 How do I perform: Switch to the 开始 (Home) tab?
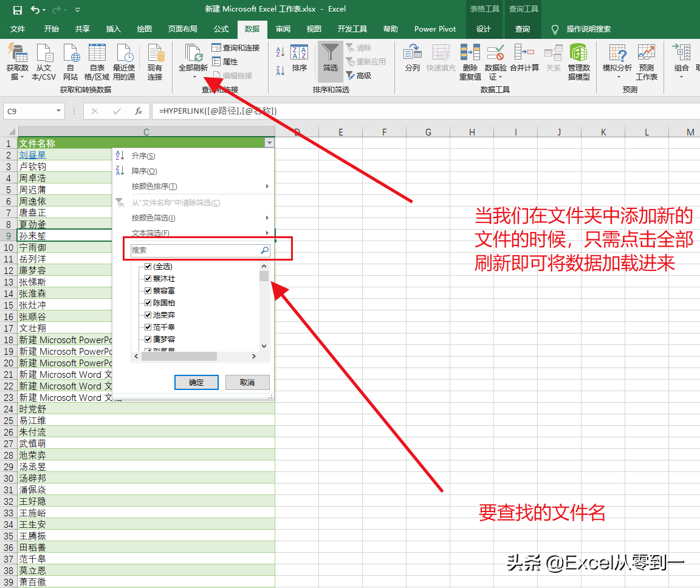(x=51, y=29)
